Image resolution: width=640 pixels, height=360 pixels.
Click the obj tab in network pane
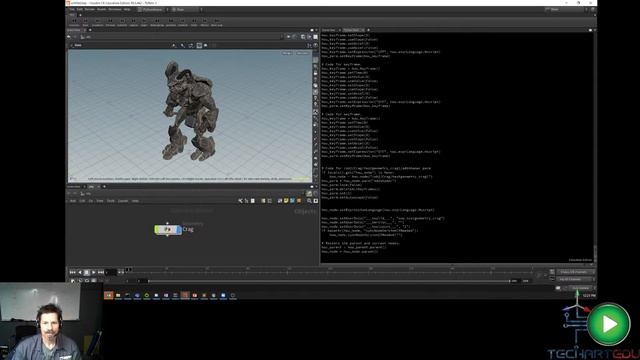click(91, 187)
